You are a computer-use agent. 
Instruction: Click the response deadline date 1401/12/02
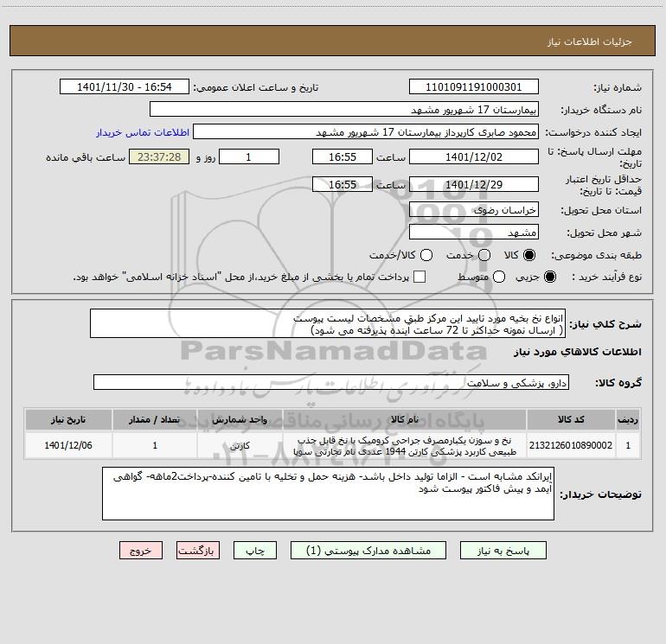[x=474, y=156]
